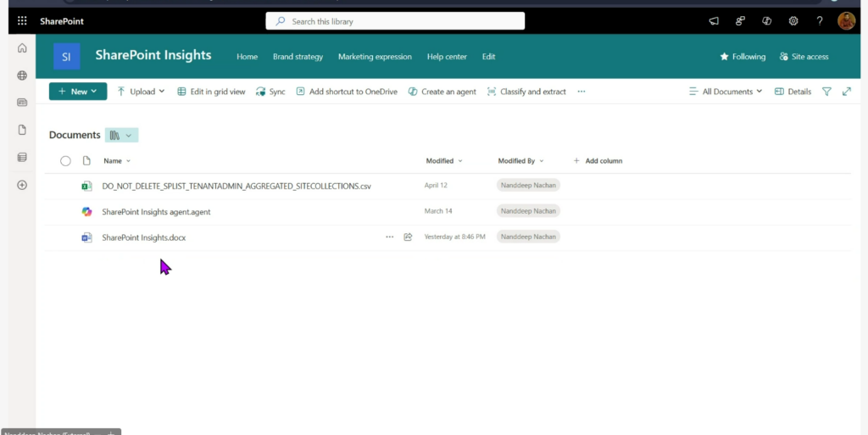
Task: Click Nanddeep Nachan on the agent file row
Action: [x=528, y=211]
